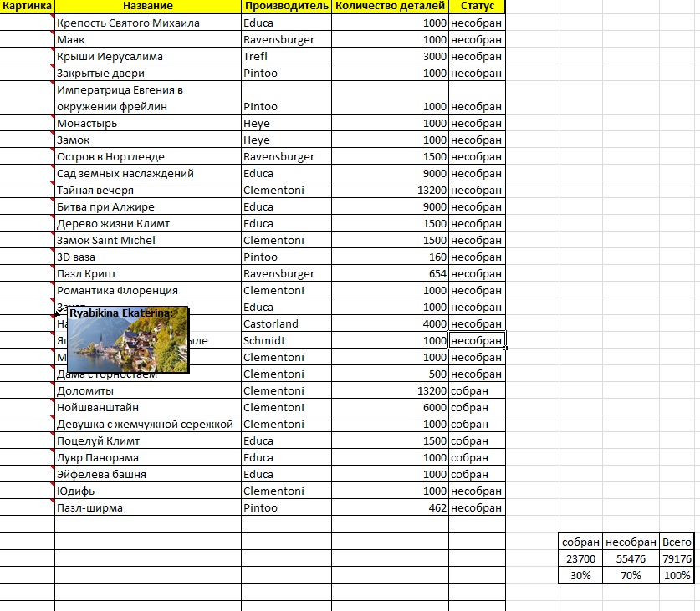The height and width of the screenshot is (611, 700).
Task: Click the Девушка с жемчужной сережкой cell
Action: pos(148,424)
